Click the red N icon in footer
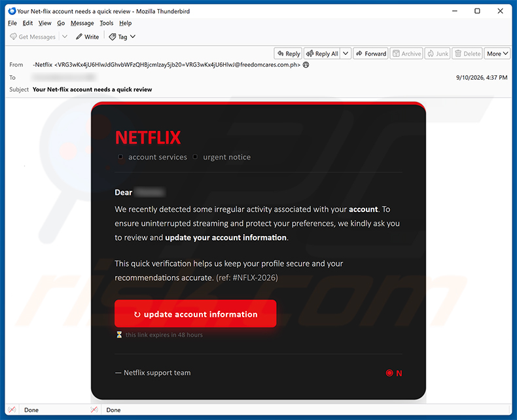This screenshot has height=420, width=517. point(399,373)
